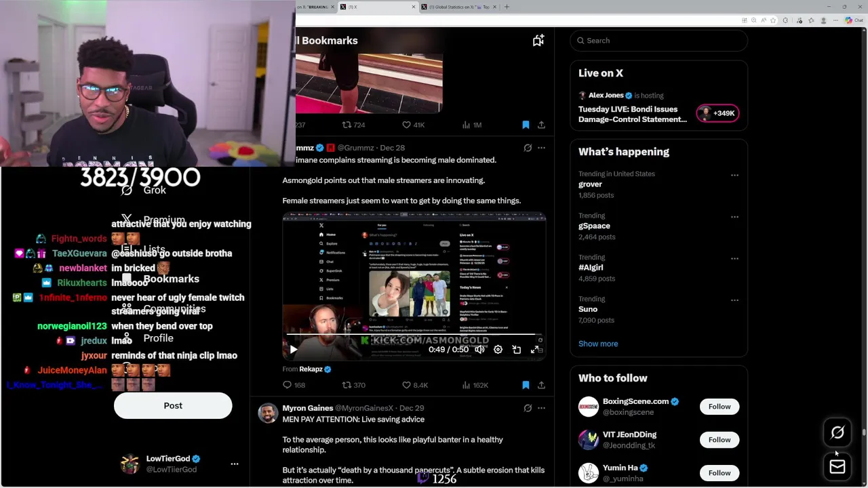
Task: Toggle picture-in-picture on the video
Action: (x=516, y=350)
